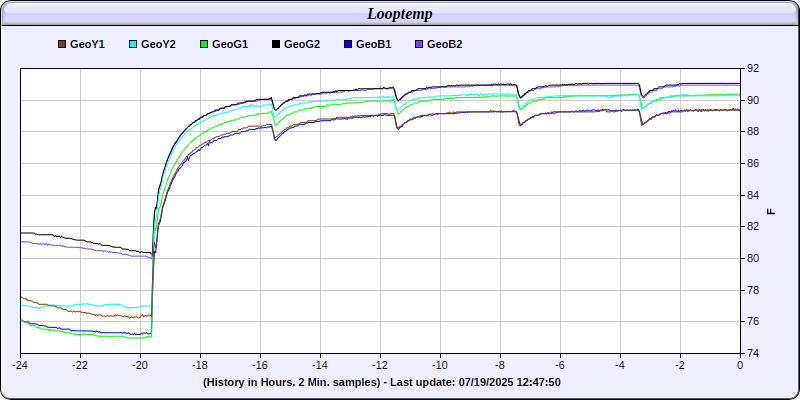Select the GeoG2 legend label
Viewport: 800px width, 400px height.
coord(302,44)
